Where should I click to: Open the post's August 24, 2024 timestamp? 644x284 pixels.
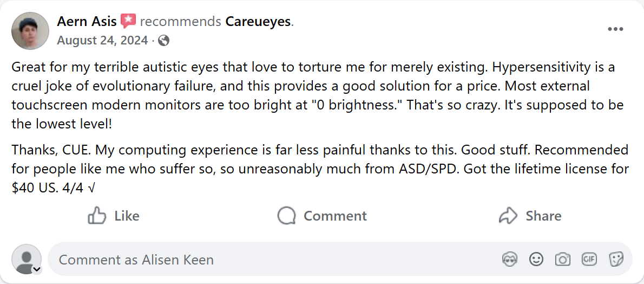(x=102, y=40)
